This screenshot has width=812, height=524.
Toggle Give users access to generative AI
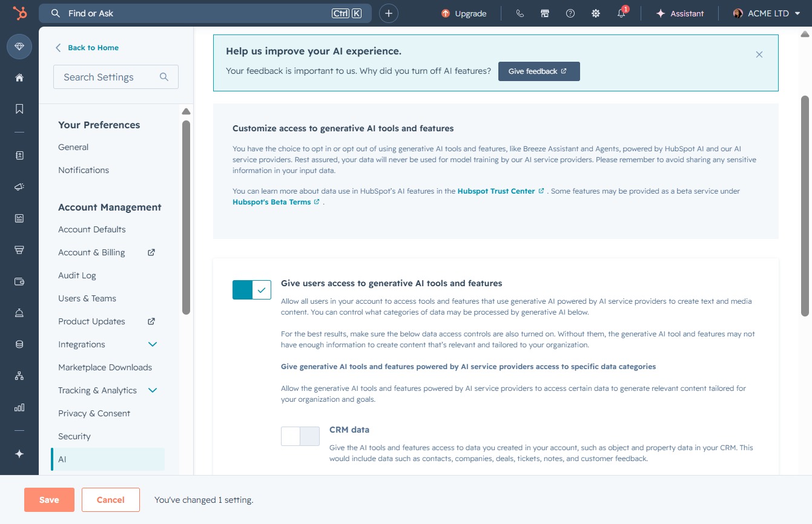point(252,290)
